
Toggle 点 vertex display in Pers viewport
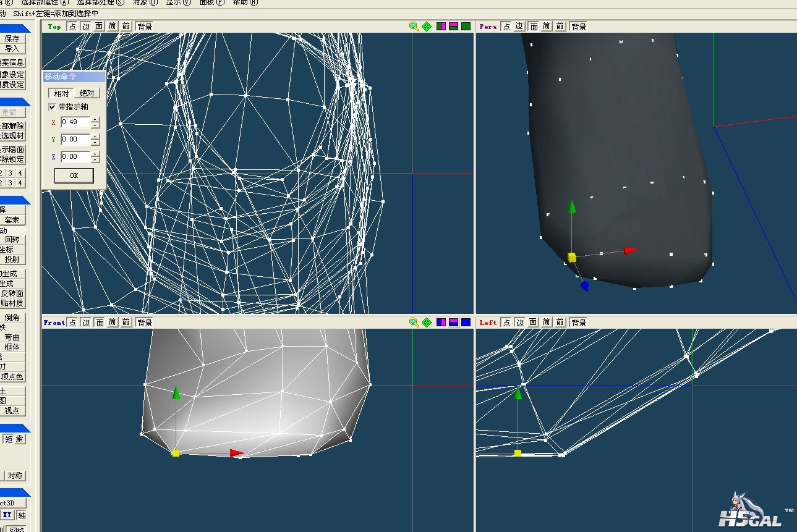click(x=506, y=27)
